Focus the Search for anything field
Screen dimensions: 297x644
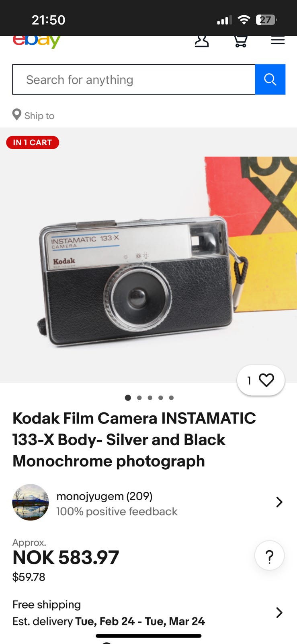[134, 79]
